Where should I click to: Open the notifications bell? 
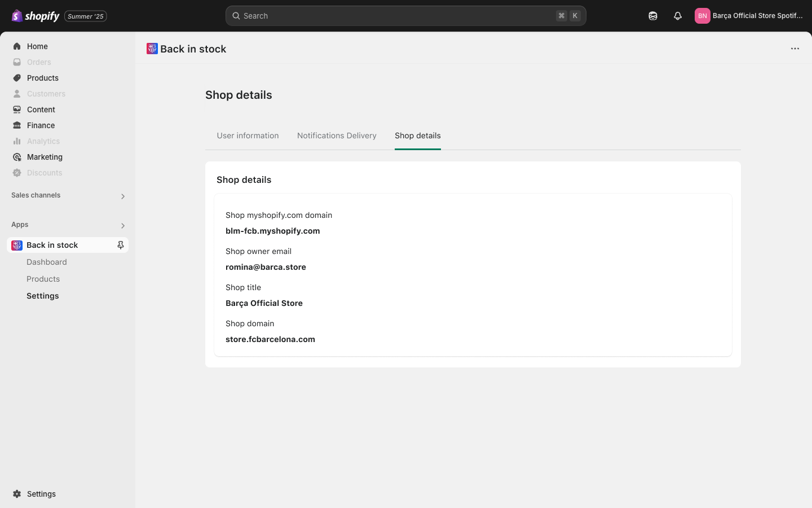[x=678, y=16]
